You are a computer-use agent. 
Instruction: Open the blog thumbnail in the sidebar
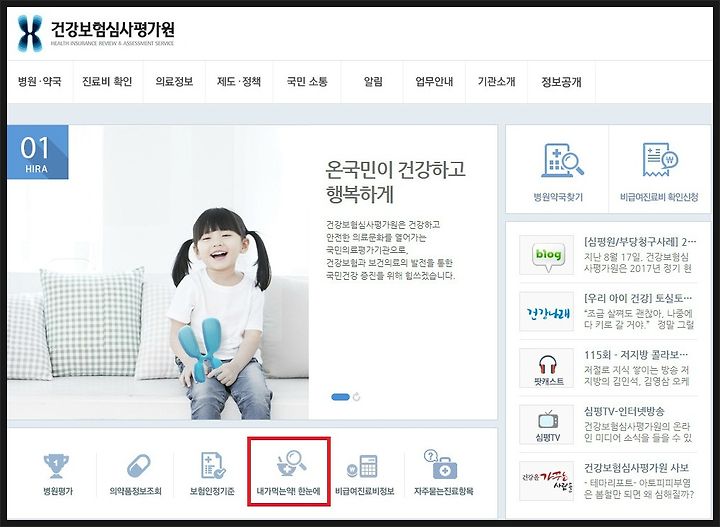point(546,255)
